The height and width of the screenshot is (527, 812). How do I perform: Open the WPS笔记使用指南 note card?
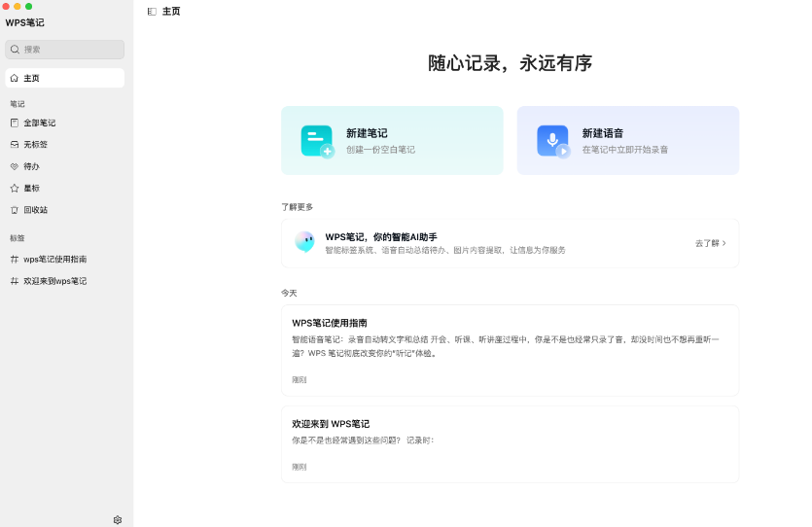click(x=511, y=350)
